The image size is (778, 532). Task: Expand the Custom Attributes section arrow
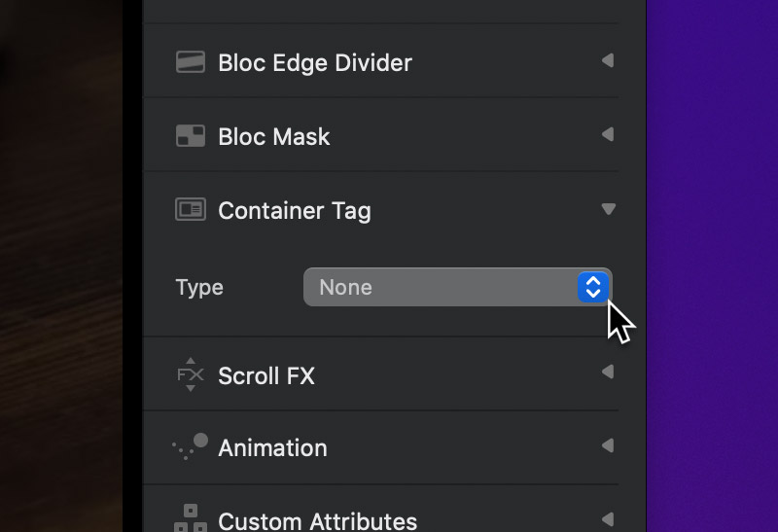coord(608,519)
